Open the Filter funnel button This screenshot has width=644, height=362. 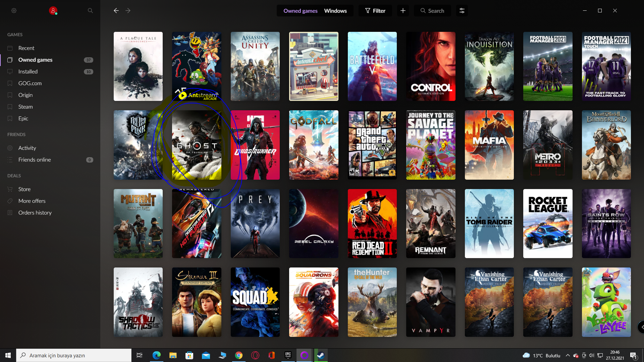[375, 11]
